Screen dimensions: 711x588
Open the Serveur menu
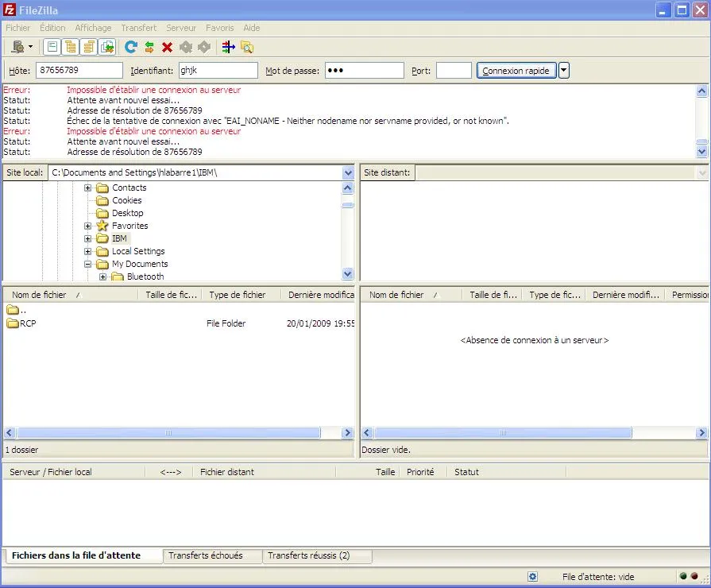[181, 28]
